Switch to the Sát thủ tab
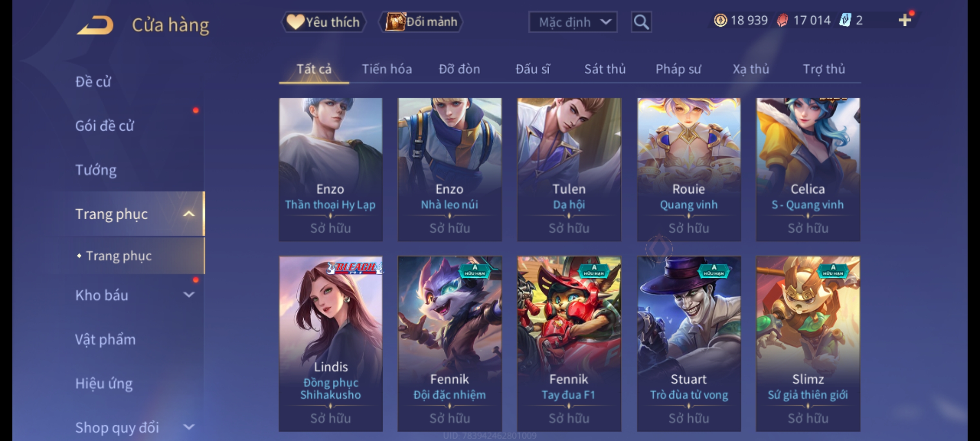This screenshot has height=441, width=980. (605, 69)
